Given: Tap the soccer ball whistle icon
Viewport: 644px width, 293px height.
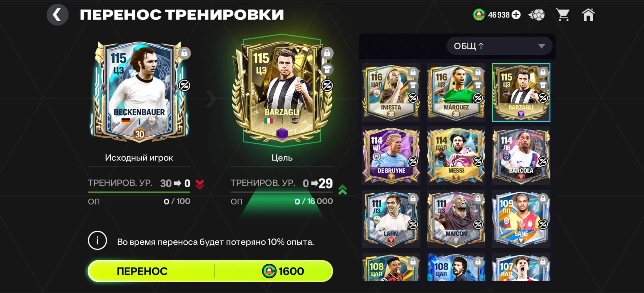Looking at the screenshot, I should click(536, 15).
